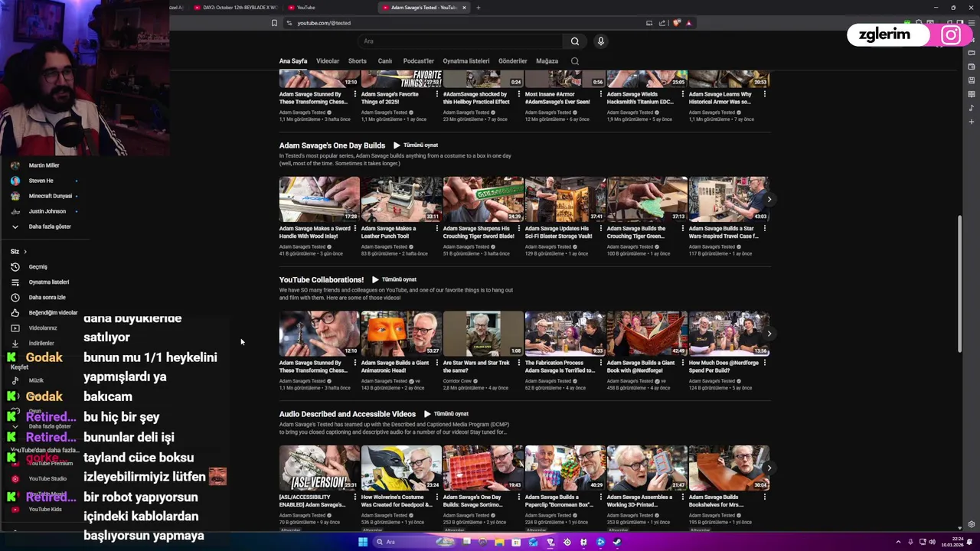Open Müzik under Keşfet in sidebar

pos(28,380)
